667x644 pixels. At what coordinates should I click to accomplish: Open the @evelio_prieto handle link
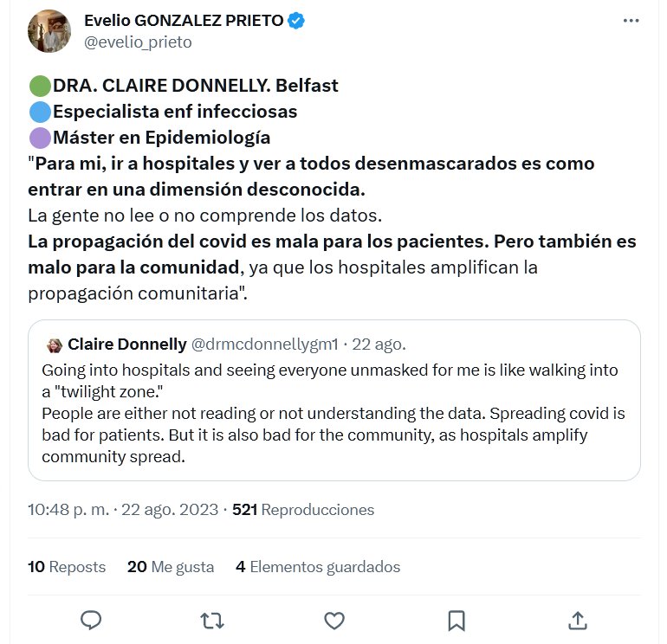pos(137,42)
